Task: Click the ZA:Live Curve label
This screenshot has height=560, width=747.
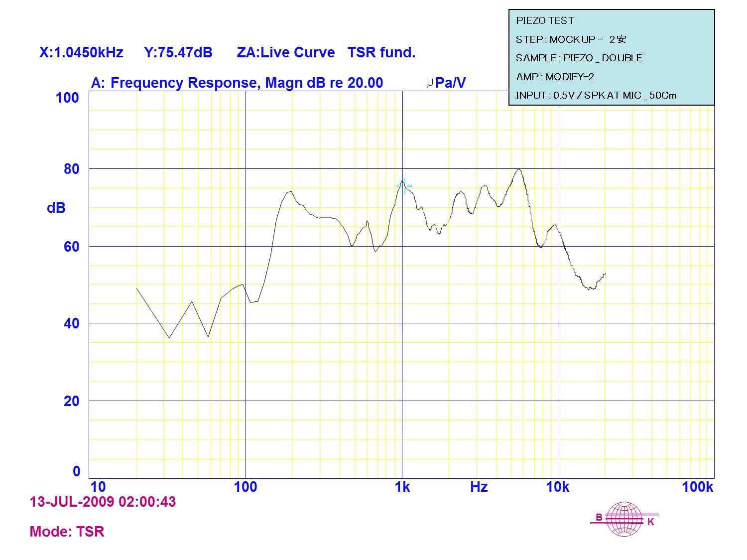Action: [x=286, y=53]
